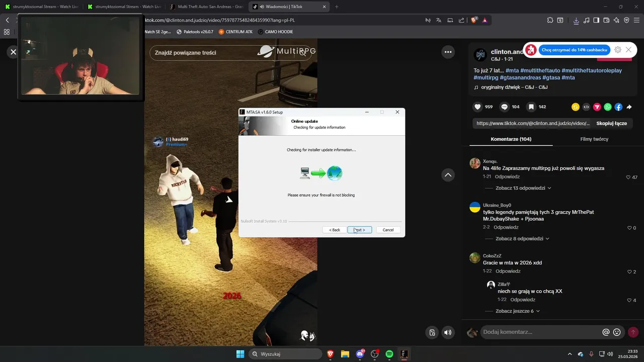Toggle the floating player icon beside the volume button
Screen dimensions: 644x362
tap(432, 332)
